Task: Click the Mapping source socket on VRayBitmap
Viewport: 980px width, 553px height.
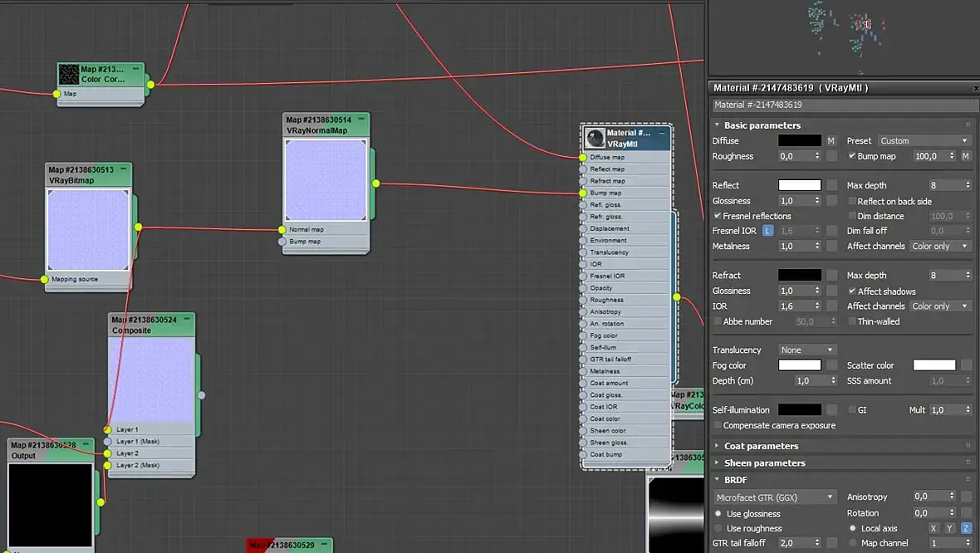Action: coord(44,279)
